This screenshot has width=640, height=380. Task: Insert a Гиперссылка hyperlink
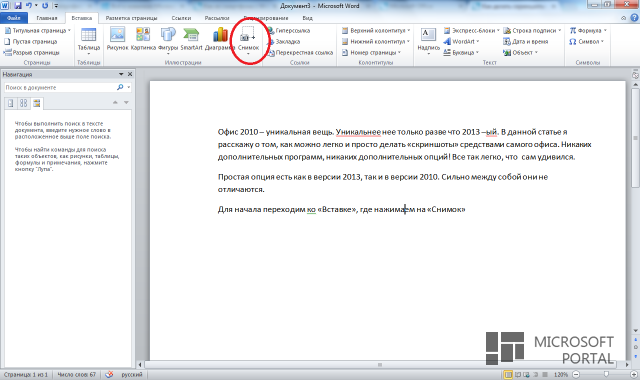pyautogui.click(x=289, y=31)
